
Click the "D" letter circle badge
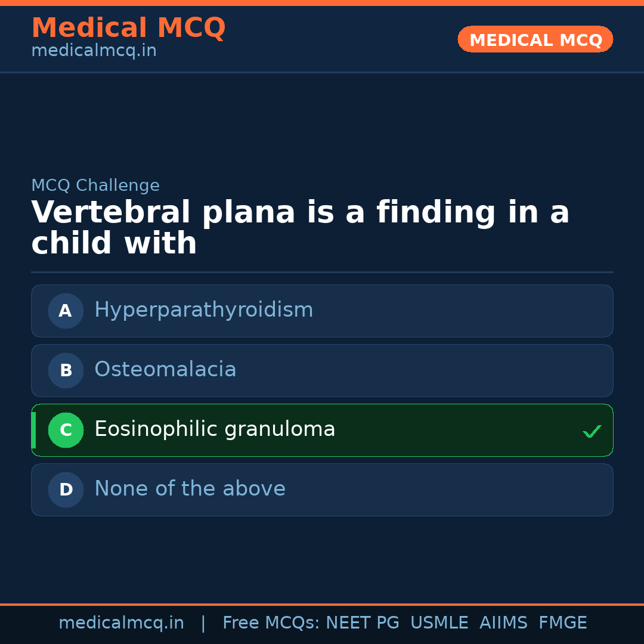[x=66, y=490]
